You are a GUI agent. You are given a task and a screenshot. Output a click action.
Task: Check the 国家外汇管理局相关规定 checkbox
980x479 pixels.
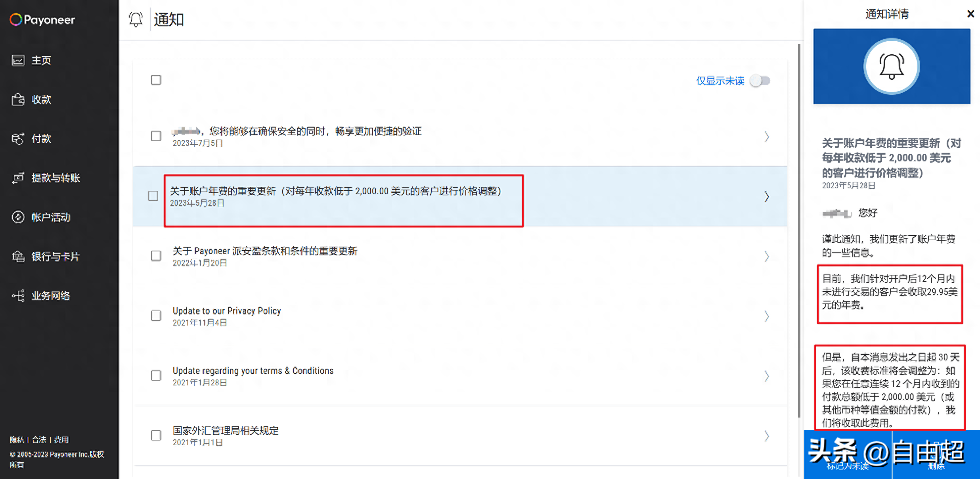156,435
